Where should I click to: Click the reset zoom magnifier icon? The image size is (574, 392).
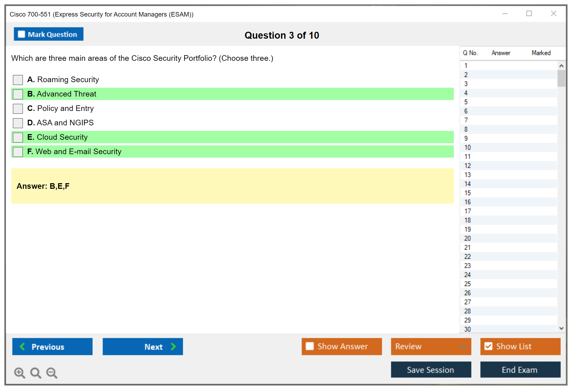(36, 373)
